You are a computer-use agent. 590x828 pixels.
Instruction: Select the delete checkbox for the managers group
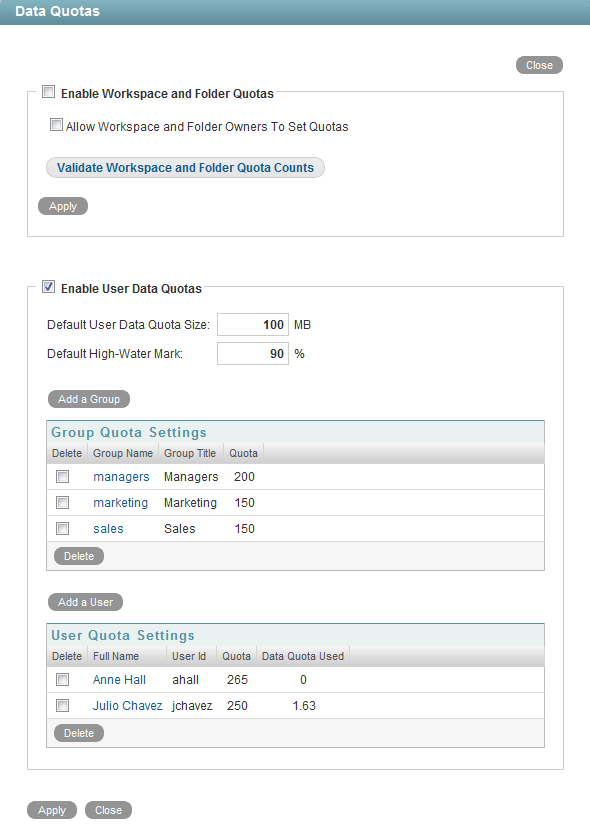click(x=62, y=477)
